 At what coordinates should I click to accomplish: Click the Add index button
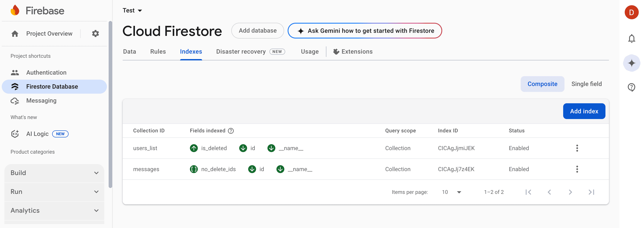584,111
